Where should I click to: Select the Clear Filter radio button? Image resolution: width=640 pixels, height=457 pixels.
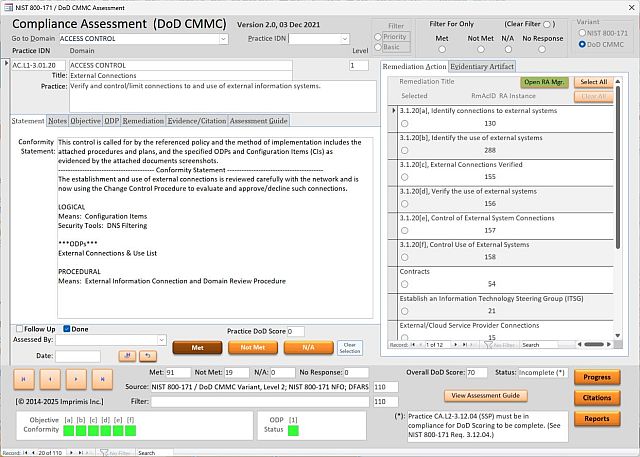547,24
